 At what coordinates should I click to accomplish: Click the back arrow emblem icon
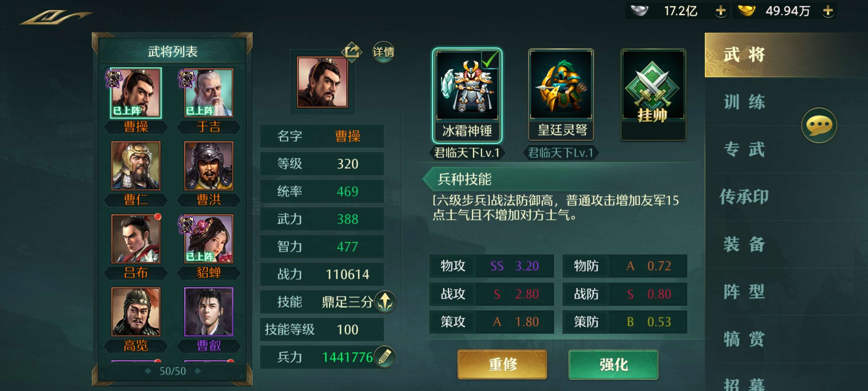point(56,17)
